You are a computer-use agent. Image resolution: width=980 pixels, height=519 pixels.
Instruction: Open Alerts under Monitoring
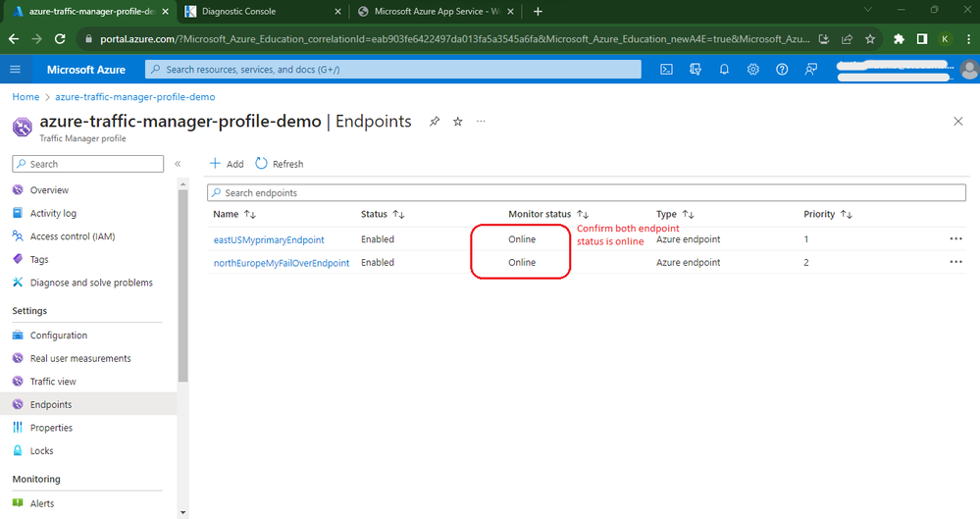pyautogui.click(x=42, y=503)
